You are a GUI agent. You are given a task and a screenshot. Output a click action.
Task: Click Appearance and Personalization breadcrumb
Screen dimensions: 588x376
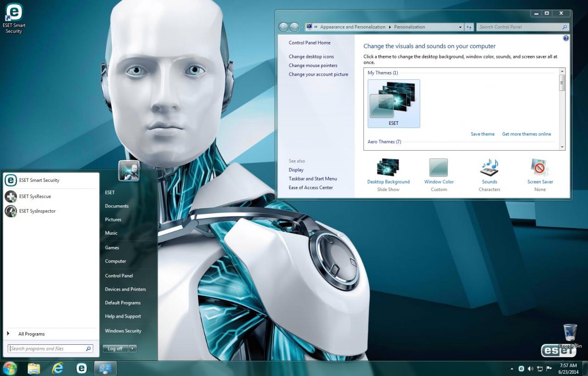coord(353,27)
